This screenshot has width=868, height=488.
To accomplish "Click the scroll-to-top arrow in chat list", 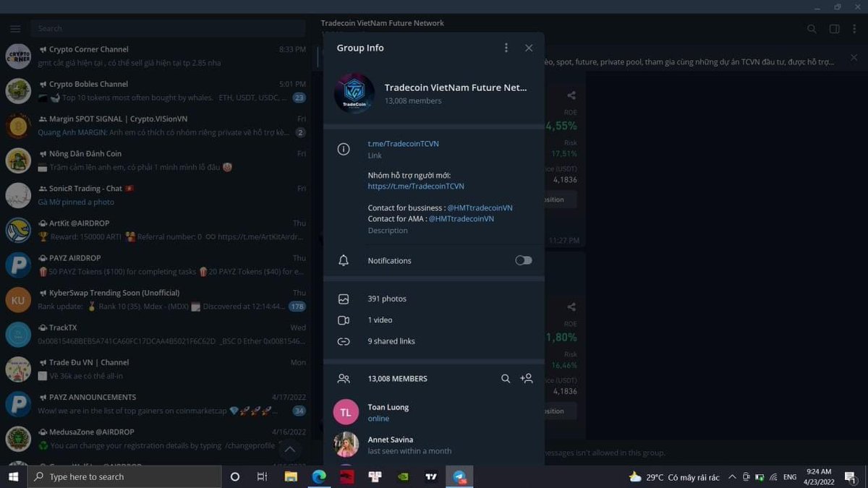I will pos(289,450).
